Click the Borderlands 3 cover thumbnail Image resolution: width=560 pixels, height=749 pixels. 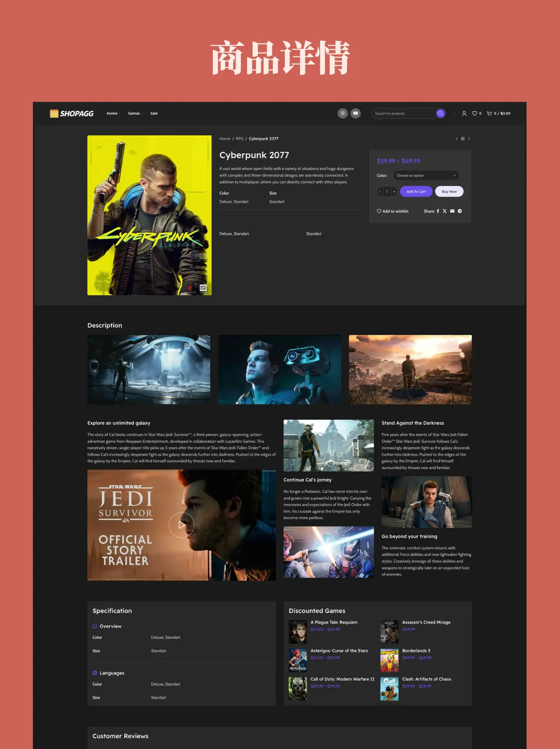point(390,660)
